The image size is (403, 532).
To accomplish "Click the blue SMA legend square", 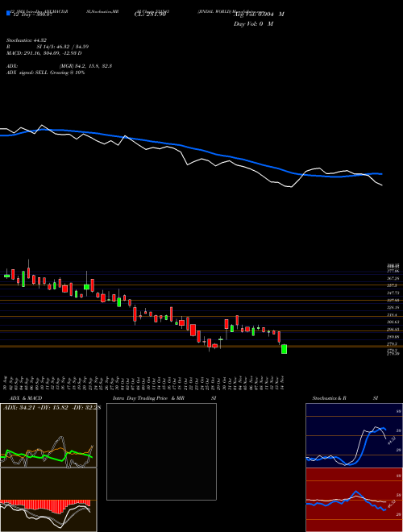I will click(8, 13).
